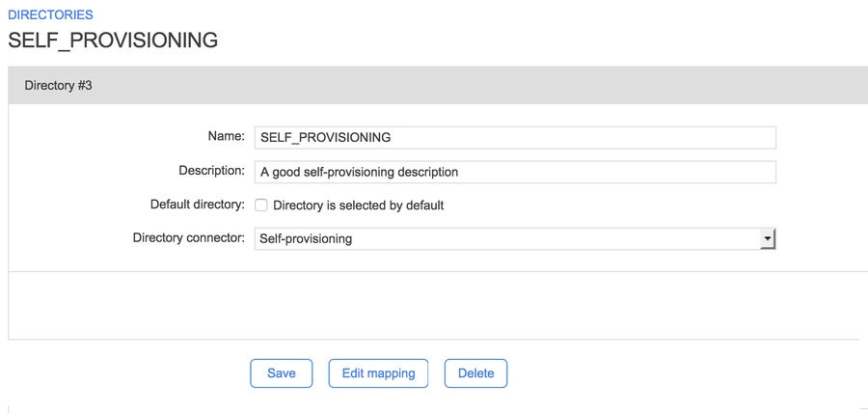
Task: Click the Name field label
Action: pos(226,136)
